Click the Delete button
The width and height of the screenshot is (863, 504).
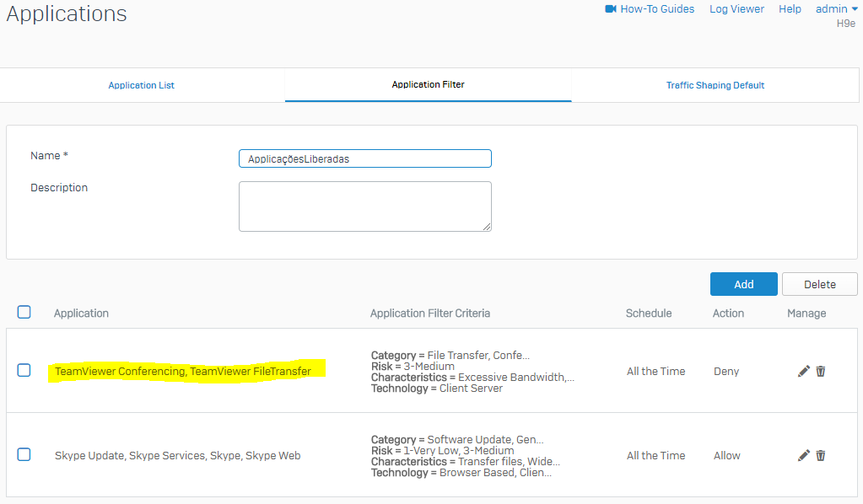[x=819, y=284]
